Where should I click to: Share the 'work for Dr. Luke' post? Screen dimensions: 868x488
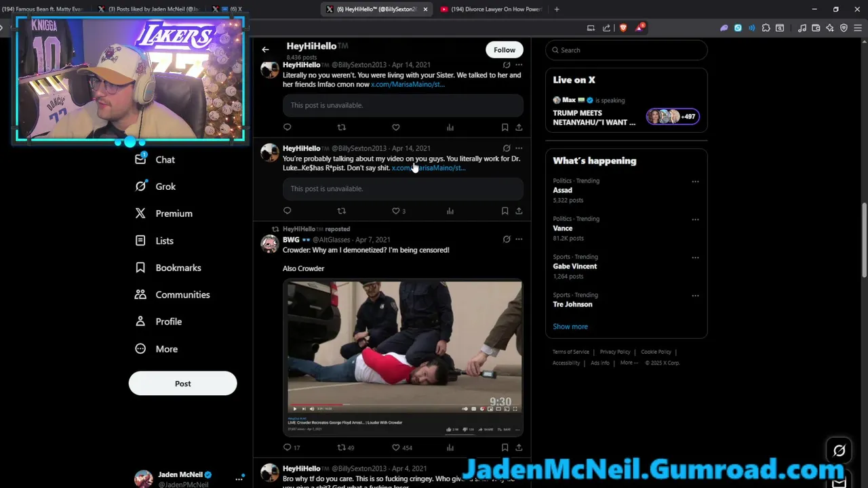[519, 211]
